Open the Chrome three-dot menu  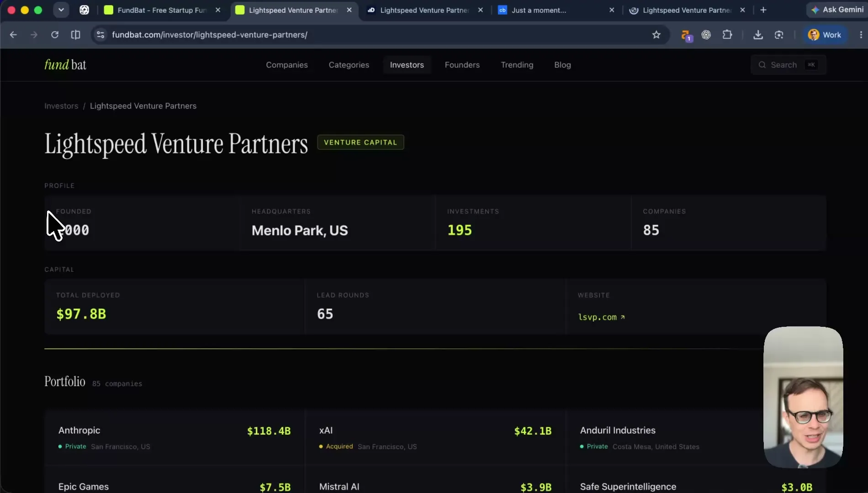[861, 35]
